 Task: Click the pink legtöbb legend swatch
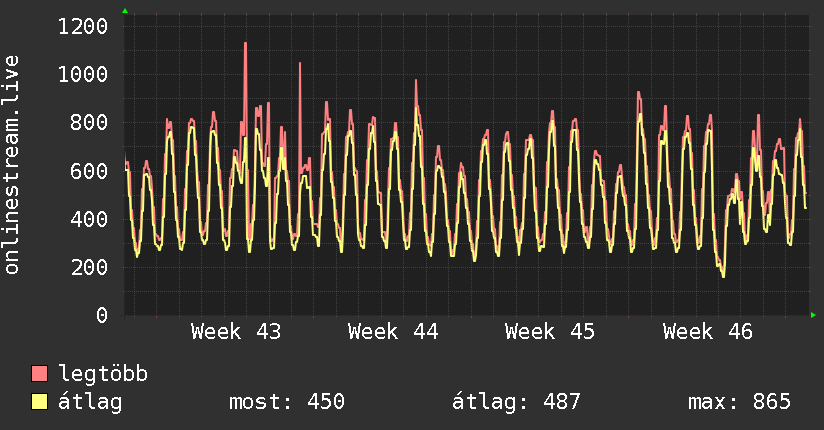39,373
